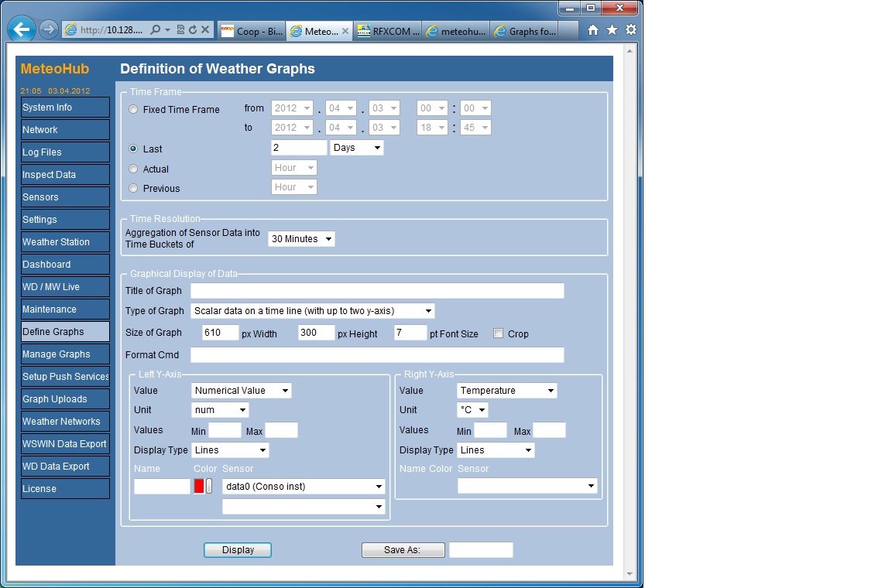
Task: Click the browser Back arrow button
Action: pyautogui.click(x=22, y=30)
